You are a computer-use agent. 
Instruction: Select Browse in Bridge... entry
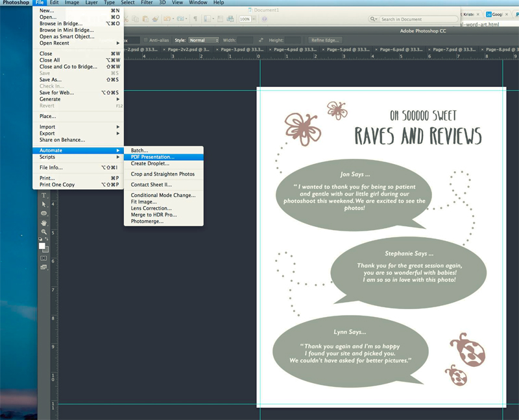pos(78,23)
